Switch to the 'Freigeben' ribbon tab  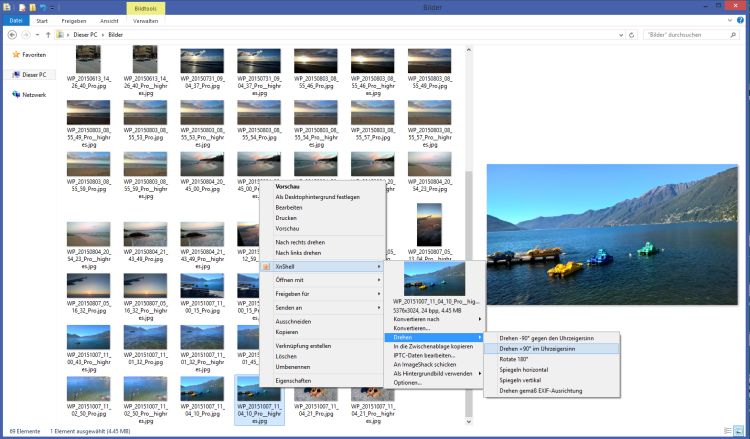[x=73, y=20]
